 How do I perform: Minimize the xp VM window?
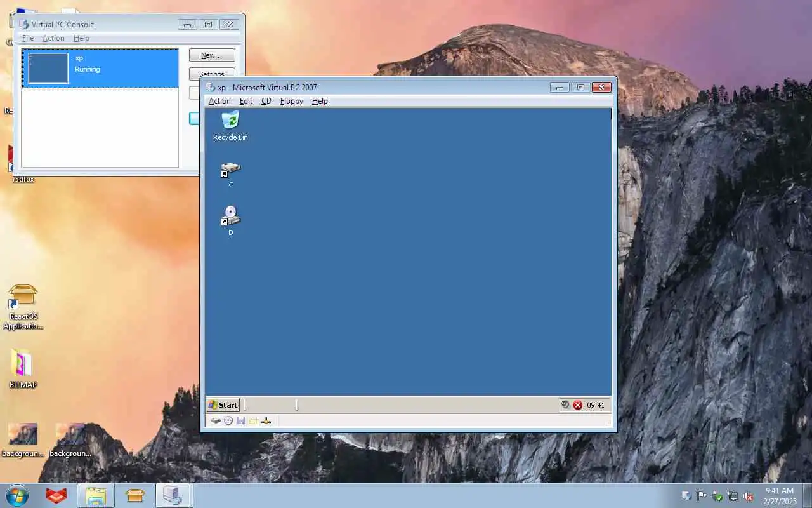click(560, 88)
